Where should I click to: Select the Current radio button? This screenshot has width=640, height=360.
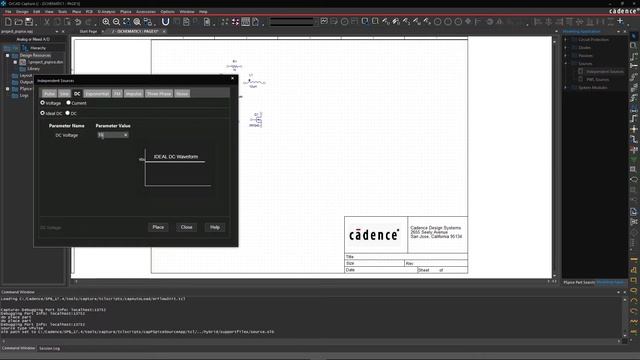coord(69,103)
